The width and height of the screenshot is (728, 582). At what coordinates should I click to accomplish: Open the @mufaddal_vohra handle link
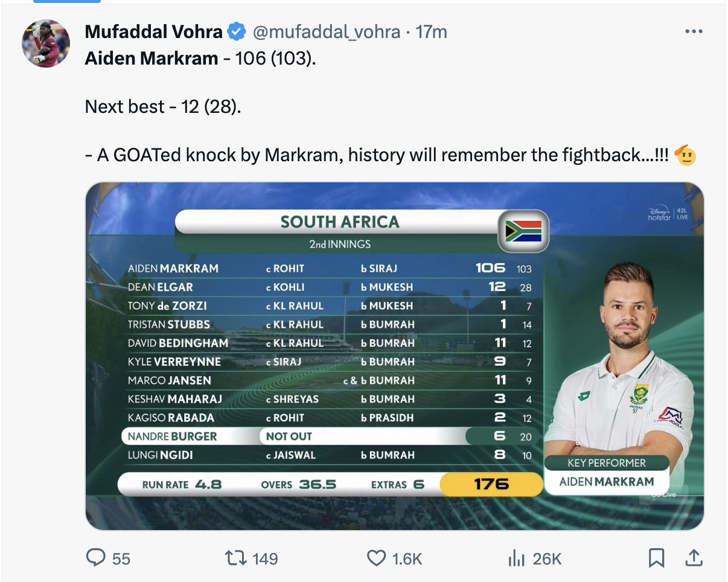pyautogui.click(x=326, y=31)
